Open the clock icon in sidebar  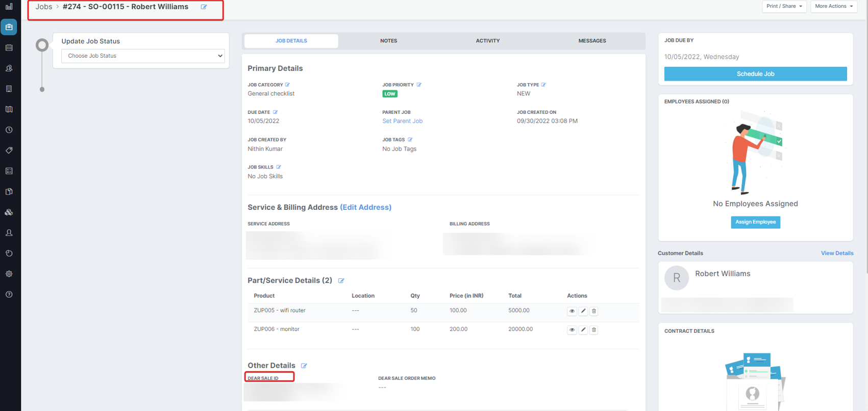[x=9, y=130]
